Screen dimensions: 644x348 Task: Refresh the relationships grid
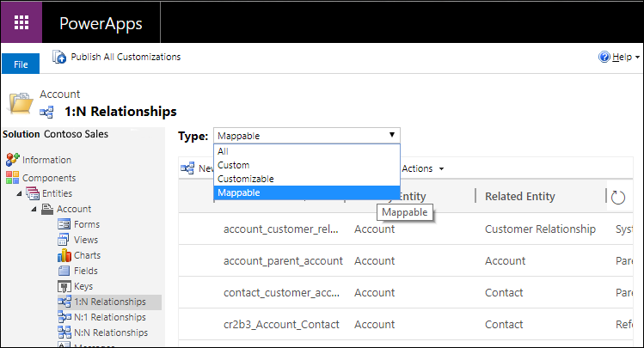(617, 197)
